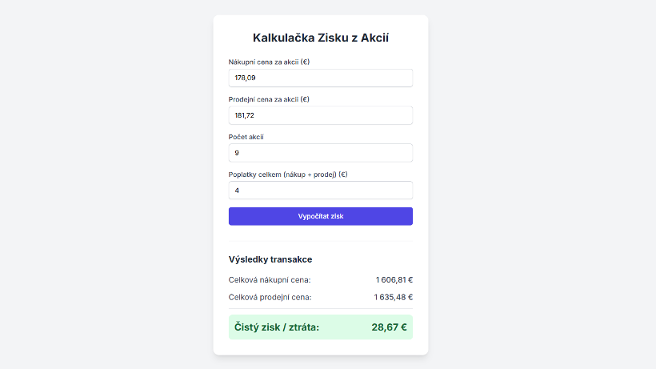Select the Celková nákupní cena row label
The image size is (656, 369).
tap(269, 280)
